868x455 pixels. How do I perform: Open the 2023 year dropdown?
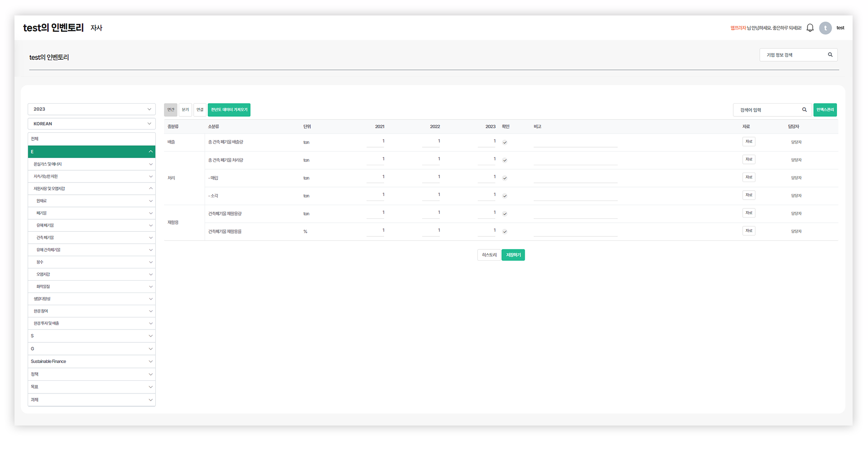click(91, 109)
